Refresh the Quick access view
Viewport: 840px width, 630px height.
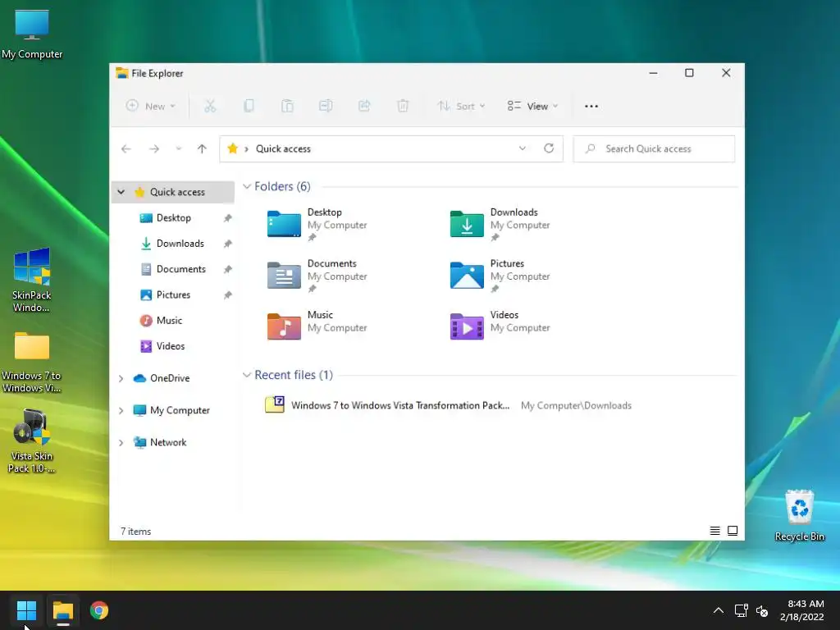tap(549, 148)
